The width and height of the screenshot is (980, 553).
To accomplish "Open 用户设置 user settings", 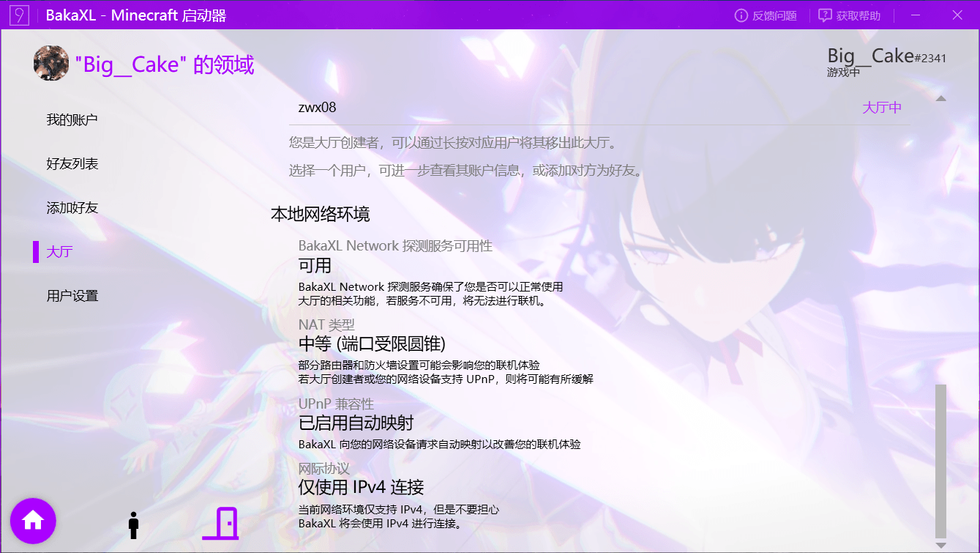I will pos(72,296).
